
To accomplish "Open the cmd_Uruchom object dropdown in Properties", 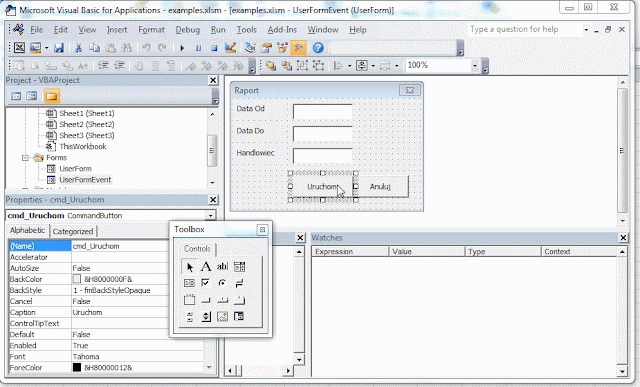I will (211, 215).
